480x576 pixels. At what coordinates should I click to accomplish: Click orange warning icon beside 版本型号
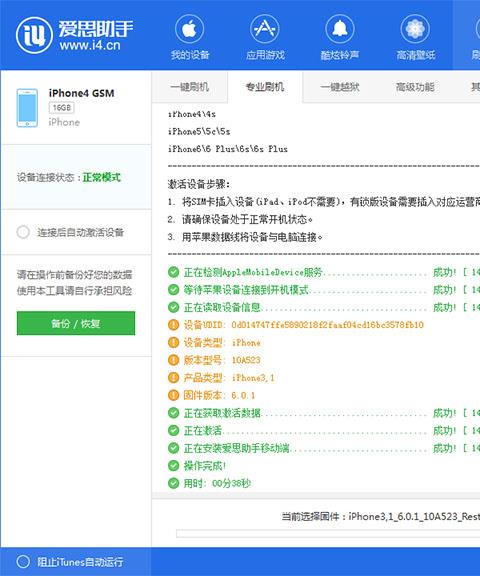173,360
